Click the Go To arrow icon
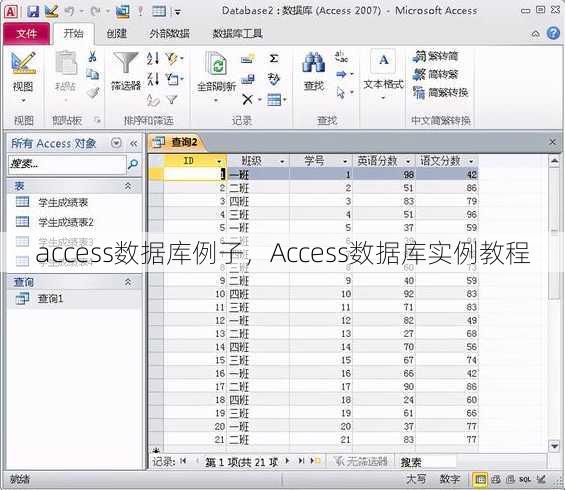The width and height of the screenshot is (565, 490). coord(341,75)
